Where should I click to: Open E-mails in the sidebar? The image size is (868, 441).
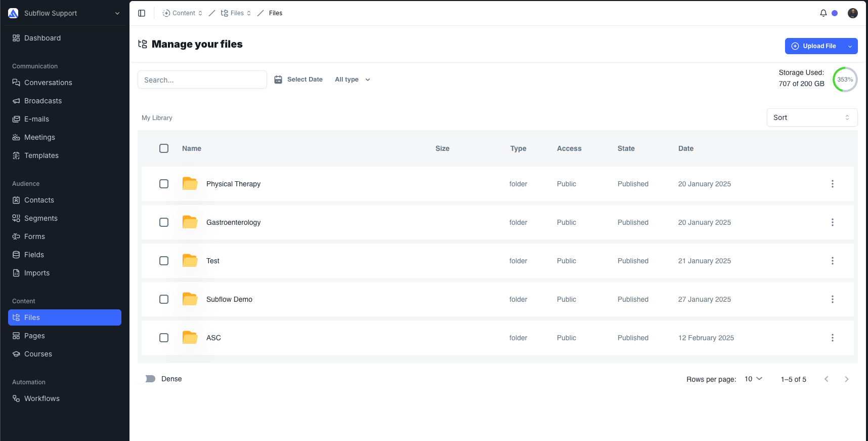click(65, 119)
